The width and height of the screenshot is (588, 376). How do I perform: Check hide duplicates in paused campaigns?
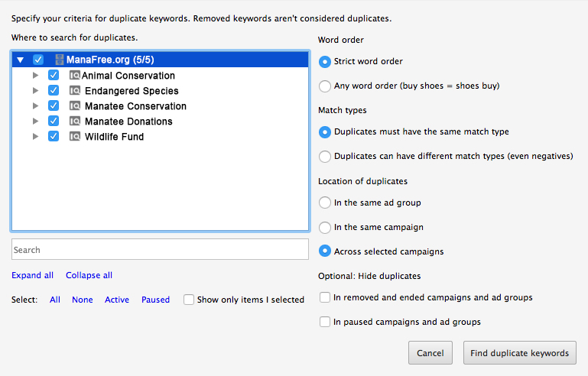click(x=325, y=322)
